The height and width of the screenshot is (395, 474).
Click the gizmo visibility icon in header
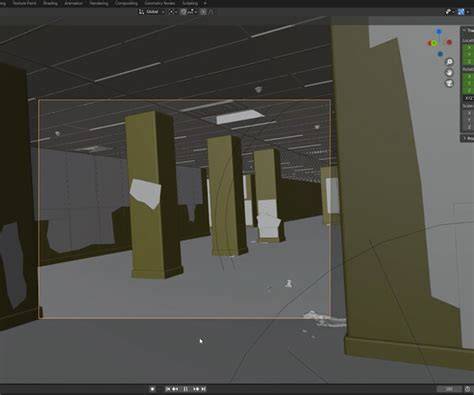tap(449, 12)
